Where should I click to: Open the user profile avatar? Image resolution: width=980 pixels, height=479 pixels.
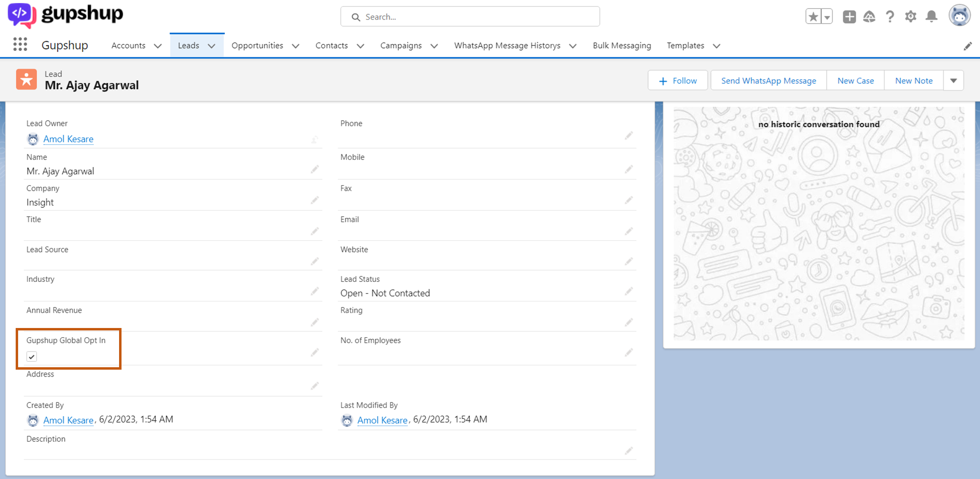coord(959,16)
